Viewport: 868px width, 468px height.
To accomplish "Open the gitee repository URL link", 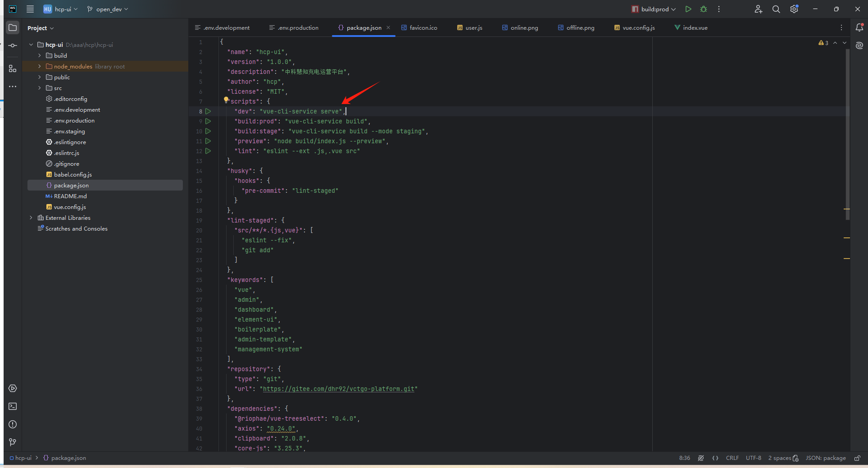I will pos(339,389).
